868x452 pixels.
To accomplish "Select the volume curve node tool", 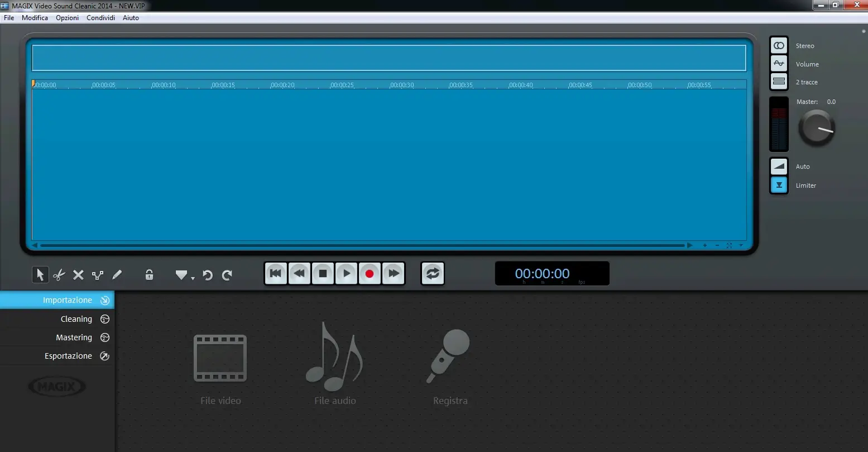I will tap(98, 275).
